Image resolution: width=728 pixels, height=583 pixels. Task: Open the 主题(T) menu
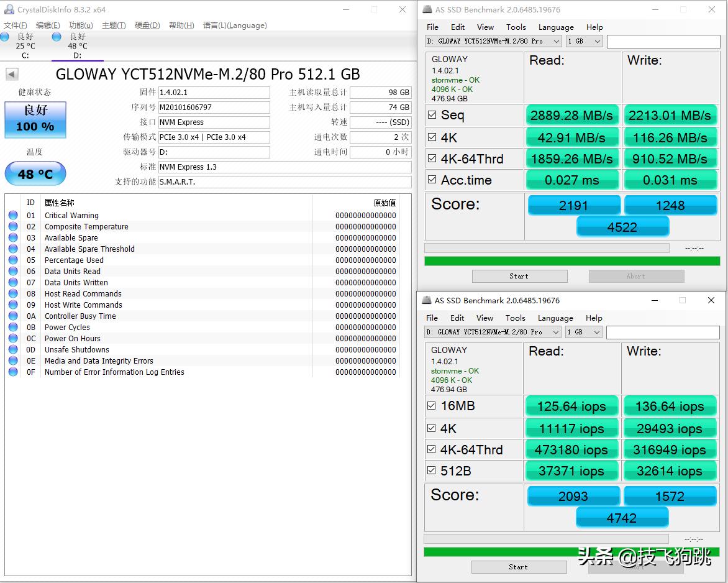click(x=114, y=25)
